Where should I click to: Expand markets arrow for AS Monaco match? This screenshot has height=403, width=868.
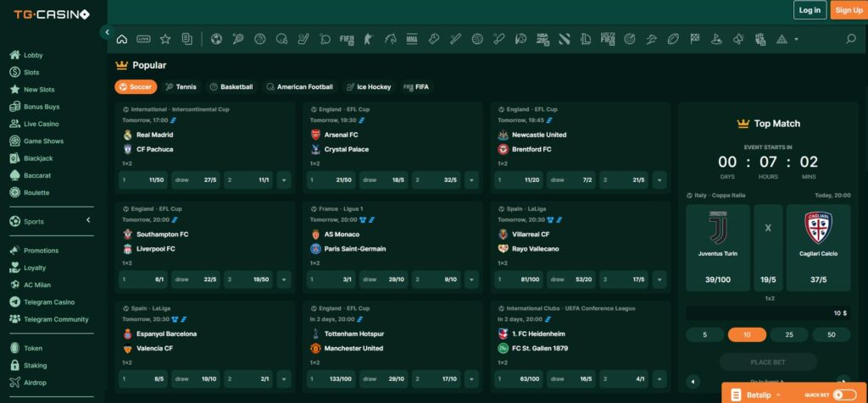[471, 279]
